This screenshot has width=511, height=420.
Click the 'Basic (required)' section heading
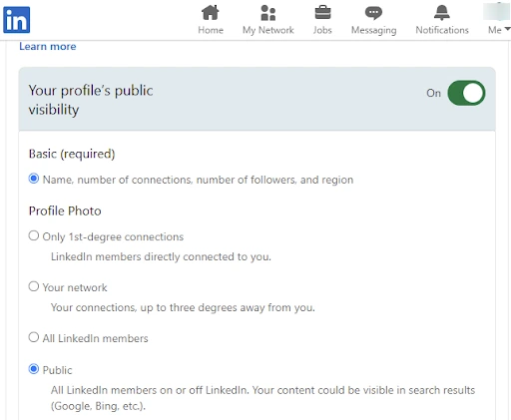[72, 154]
